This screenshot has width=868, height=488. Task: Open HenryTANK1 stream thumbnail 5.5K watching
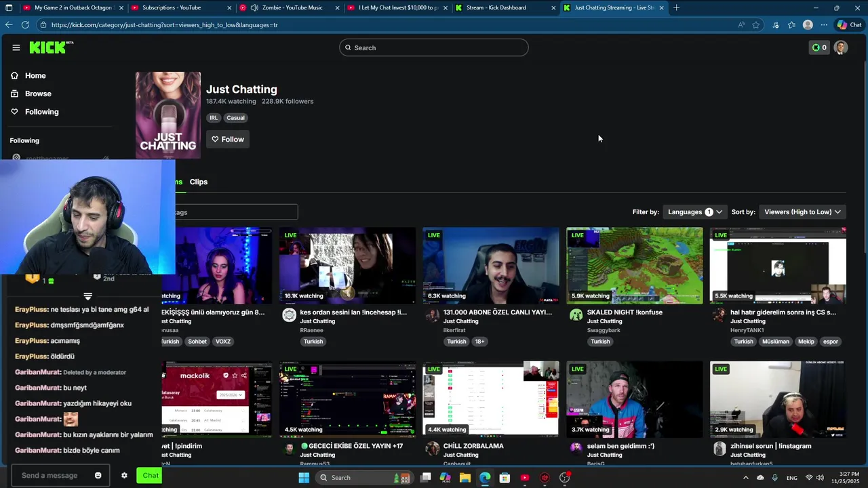(778, 266)
